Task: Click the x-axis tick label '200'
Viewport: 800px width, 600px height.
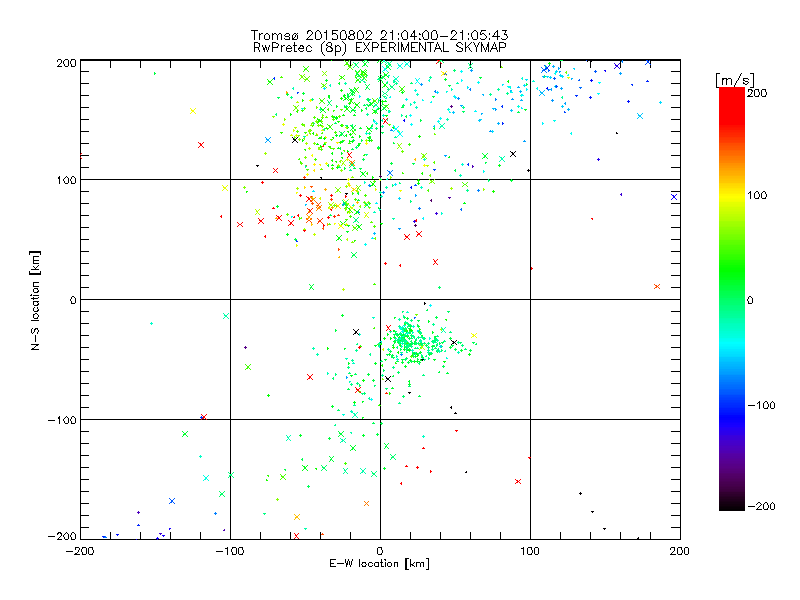Action: tap(680, 552)
